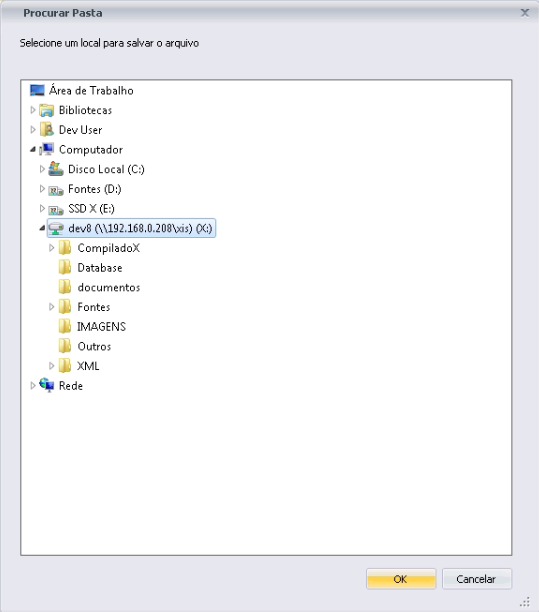Expand the CompiladoX folder arrow
539x612 pixels.
[51, 248]
